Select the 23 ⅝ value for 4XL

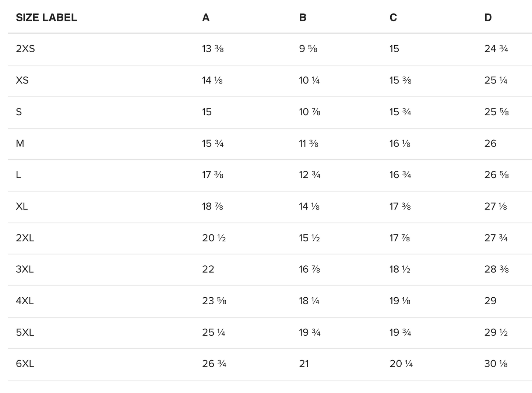(214, 301)
